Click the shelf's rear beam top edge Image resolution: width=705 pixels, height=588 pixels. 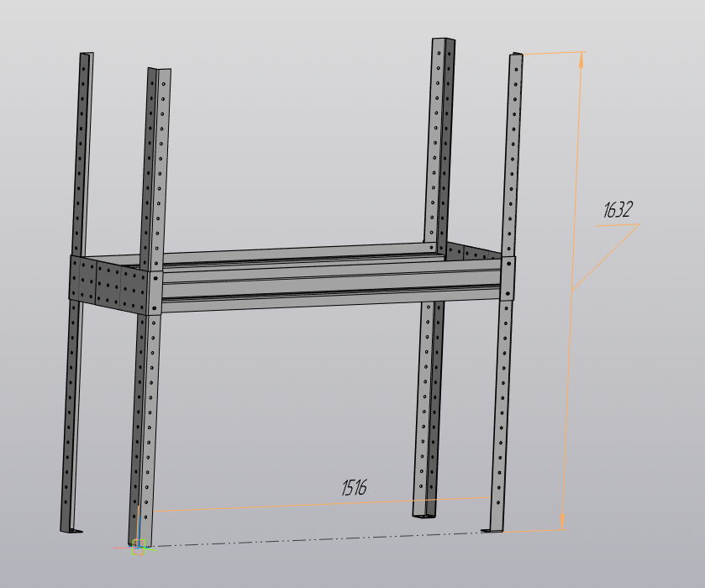click(x=294, y=250)
